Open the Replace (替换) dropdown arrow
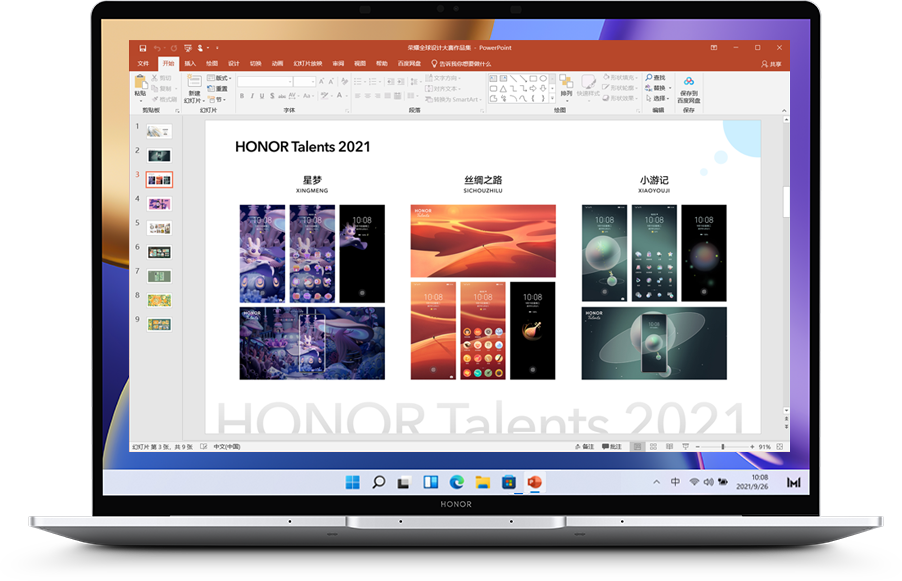This screenshot has height=581, width=902. pyautogui.click(x=670, y=88)
